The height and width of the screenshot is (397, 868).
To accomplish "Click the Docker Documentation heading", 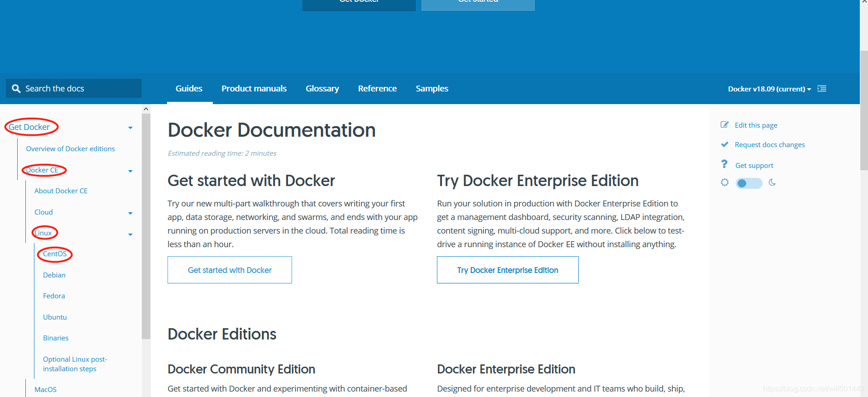I will (x=272, y=130).
